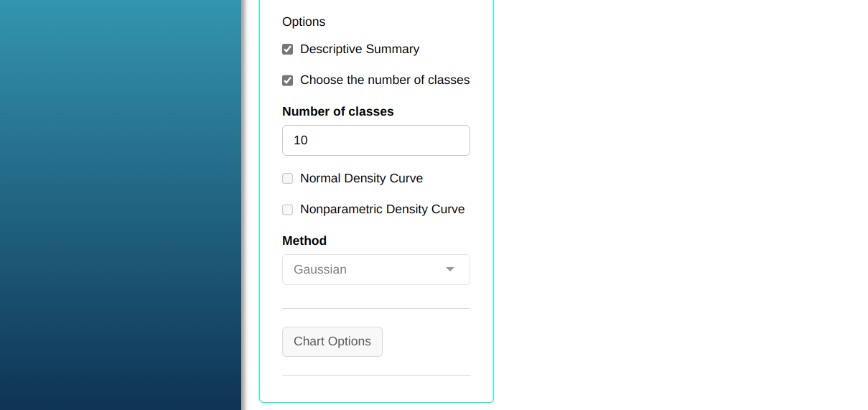
Task: Click the divider line below Chart Options
Action: tap(375, 376)
